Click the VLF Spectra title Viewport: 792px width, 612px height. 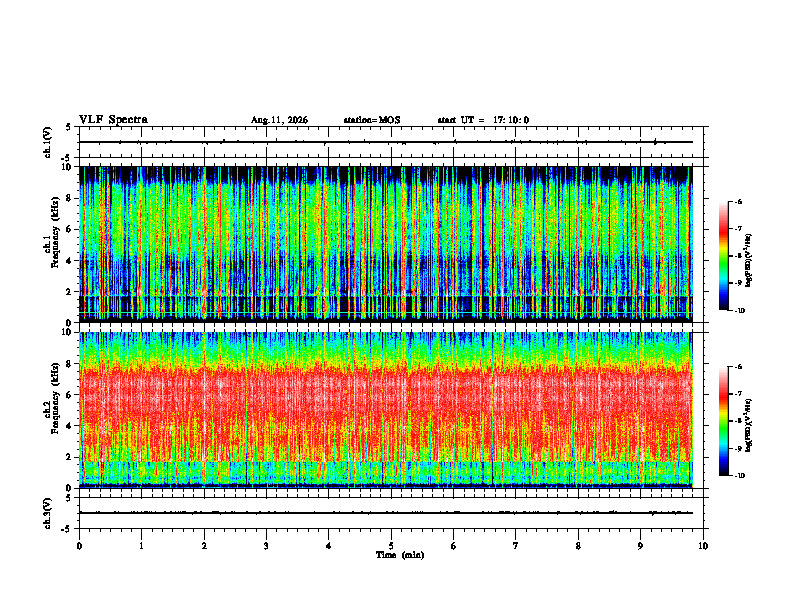click(x=113, y=120)
